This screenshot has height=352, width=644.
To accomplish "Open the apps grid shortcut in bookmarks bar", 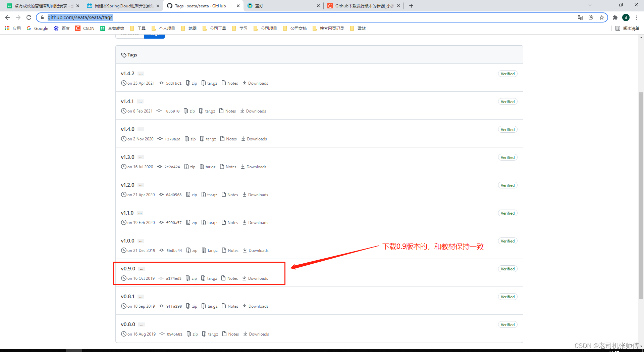I will 13,28.
